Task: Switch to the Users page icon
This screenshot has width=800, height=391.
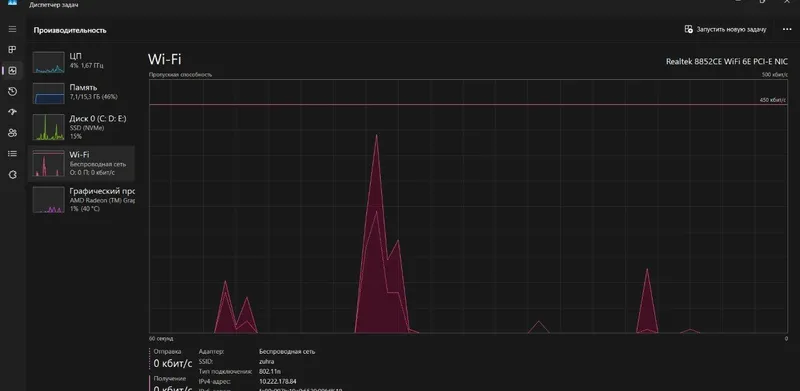Action: (x=12, y=133)
